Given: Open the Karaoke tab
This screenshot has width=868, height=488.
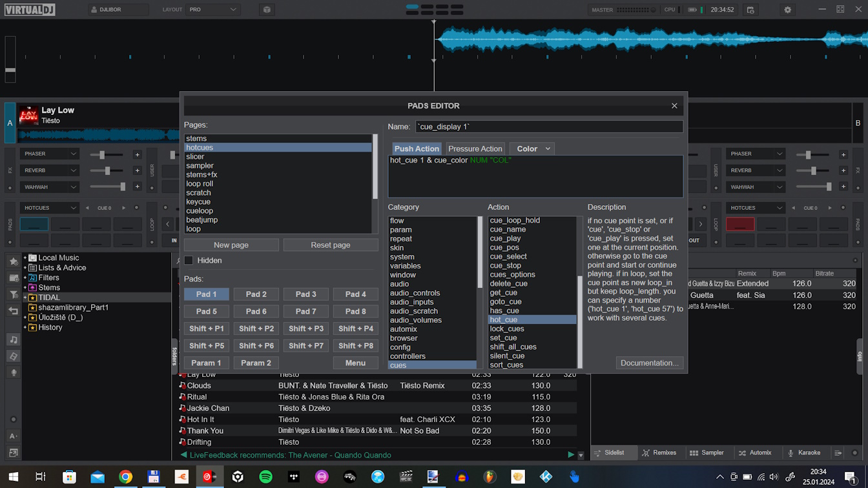Looking at the screenshot, I should click(804, 452).
